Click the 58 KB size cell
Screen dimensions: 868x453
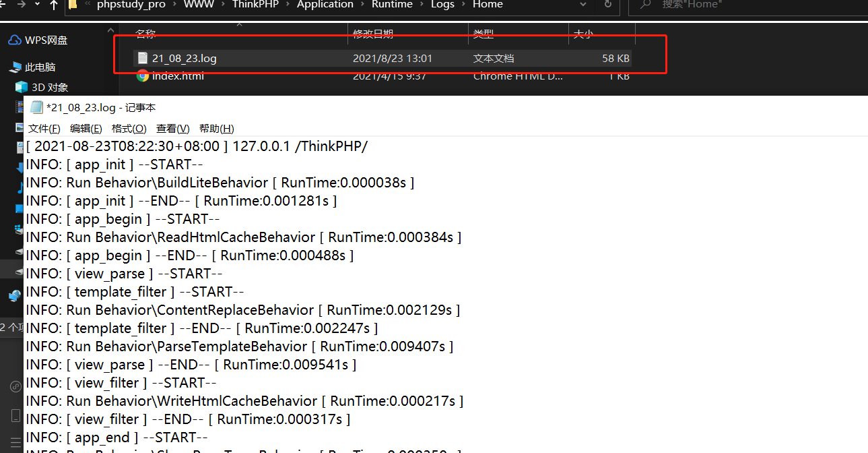click(x=615, y=59)
